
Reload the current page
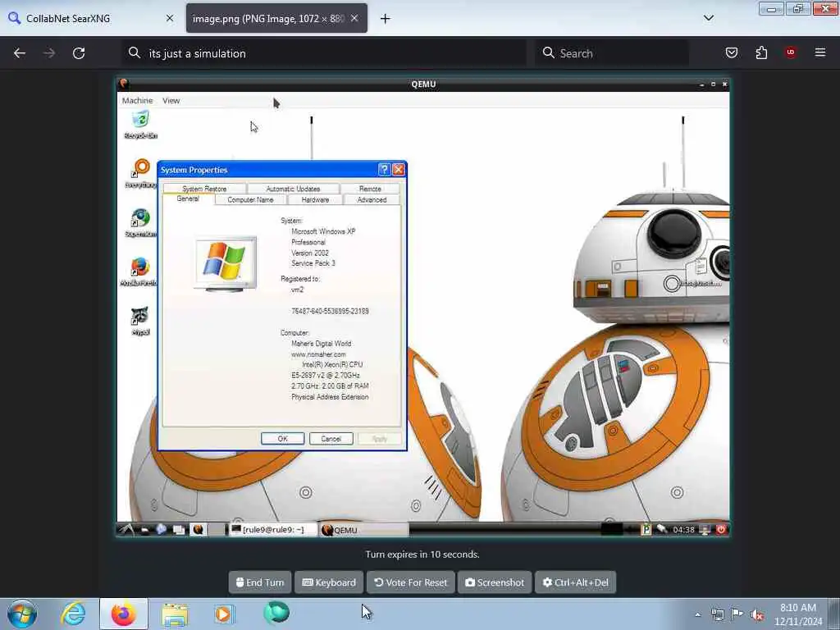coord(79,53)
